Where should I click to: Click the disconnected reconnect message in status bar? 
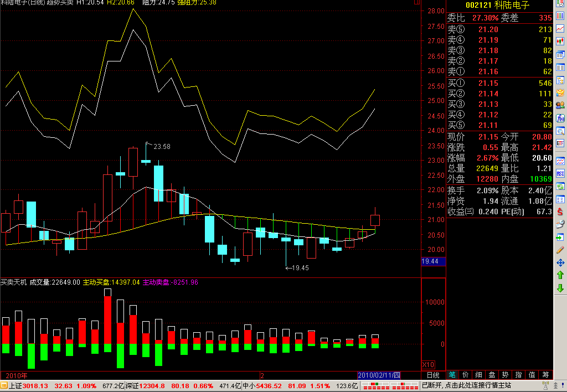(466, 385)
